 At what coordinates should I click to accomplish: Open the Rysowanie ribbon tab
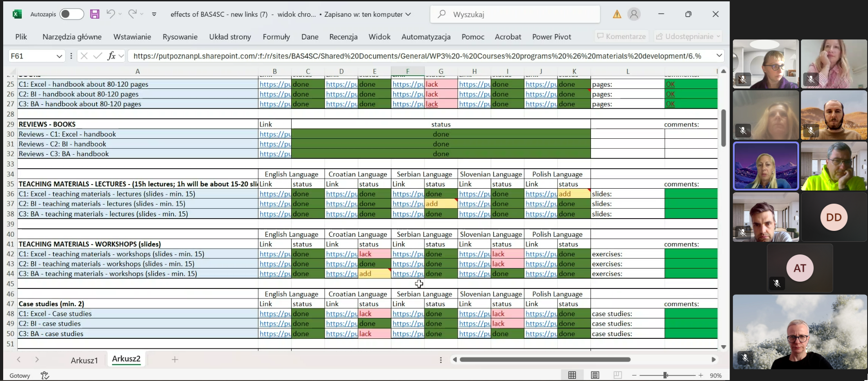coord(180,37)
